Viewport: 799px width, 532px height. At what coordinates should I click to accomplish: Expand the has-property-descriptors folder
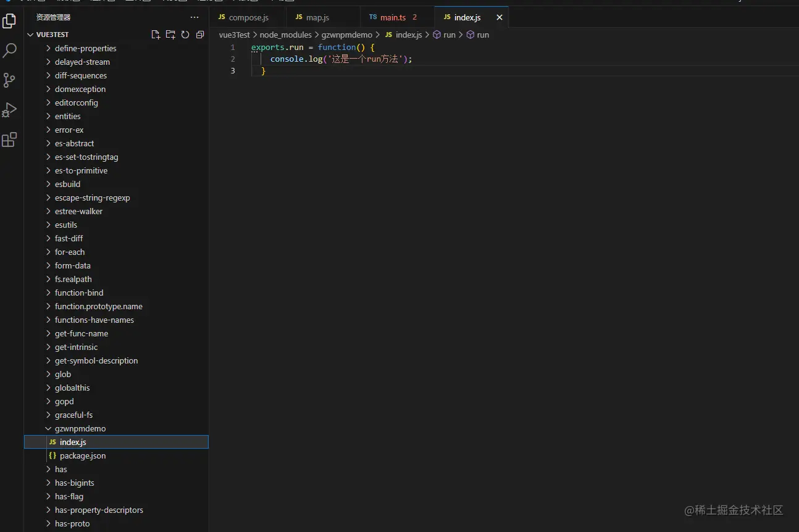pos(116,510)
